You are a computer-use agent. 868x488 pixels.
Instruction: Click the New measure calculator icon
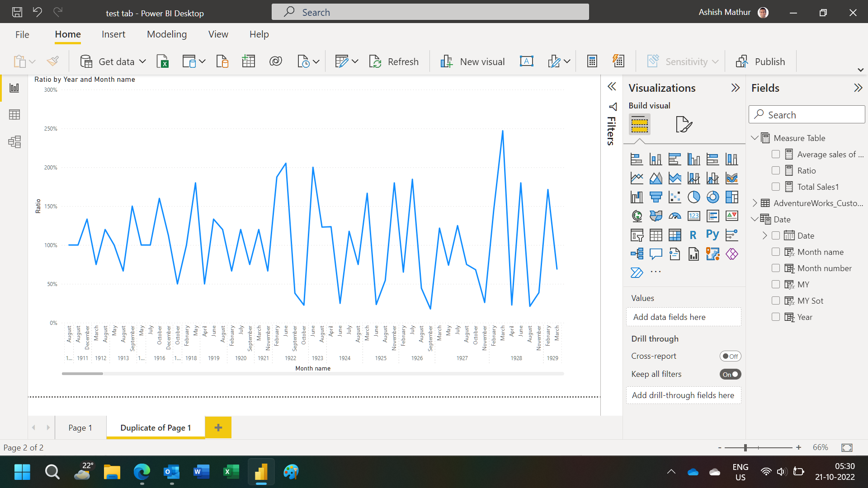pyautogui.click(x=592, y=61)
